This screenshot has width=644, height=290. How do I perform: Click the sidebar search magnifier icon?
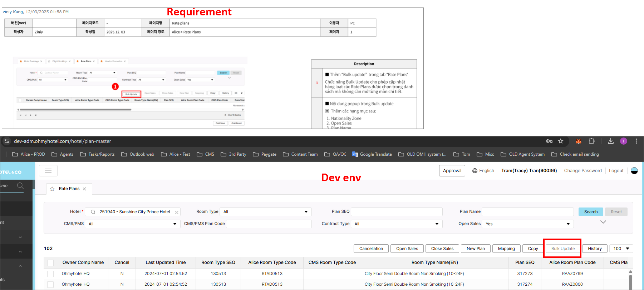click(20, 186)
